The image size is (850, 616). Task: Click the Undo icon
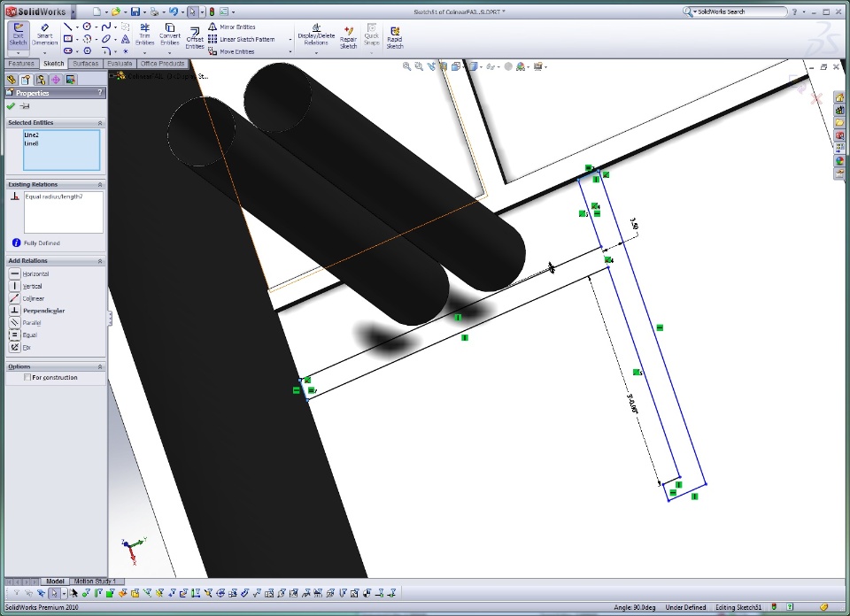click(174, 12)
